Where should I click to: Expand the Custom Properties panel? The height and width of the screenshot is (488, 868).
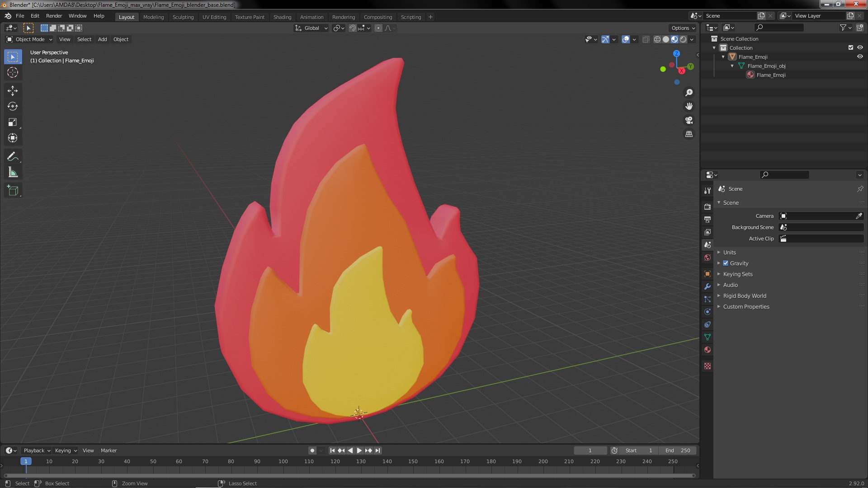pos(746,306)
